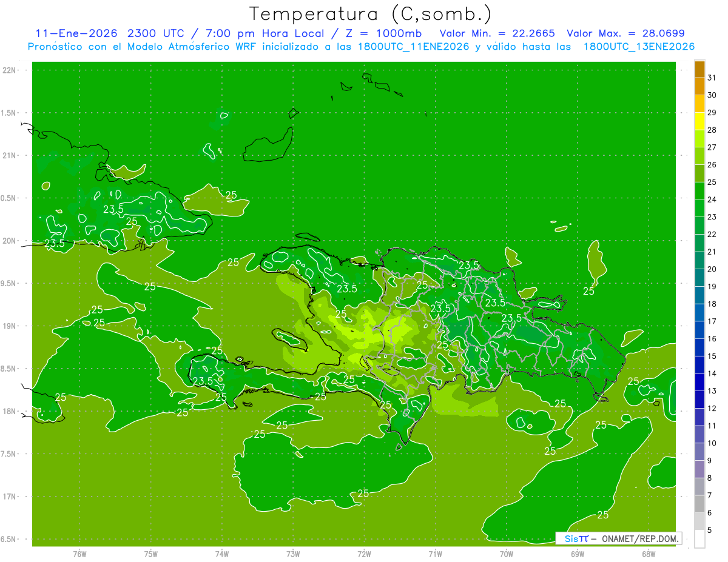Click the "20N" latitude axis label
The height and width of the screenshot is (562, 728).
10,241
